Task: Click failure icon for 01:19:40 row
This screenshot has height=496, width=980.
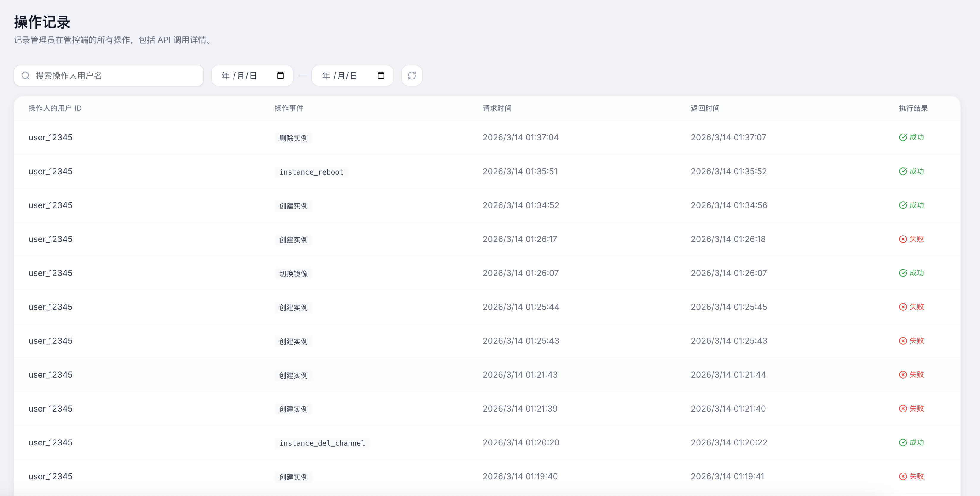Action: pos(903,476)
